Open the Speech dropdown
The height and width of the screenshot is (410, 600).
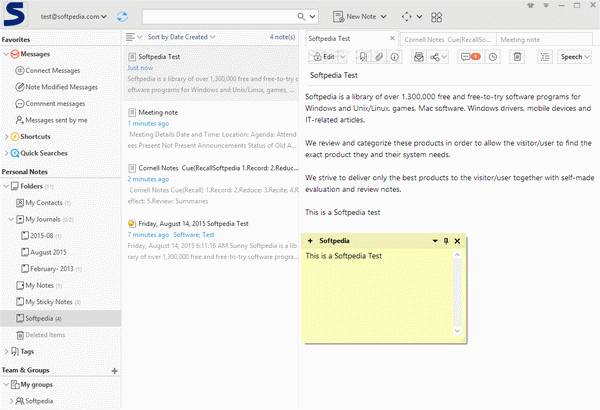tap(575, 57)
